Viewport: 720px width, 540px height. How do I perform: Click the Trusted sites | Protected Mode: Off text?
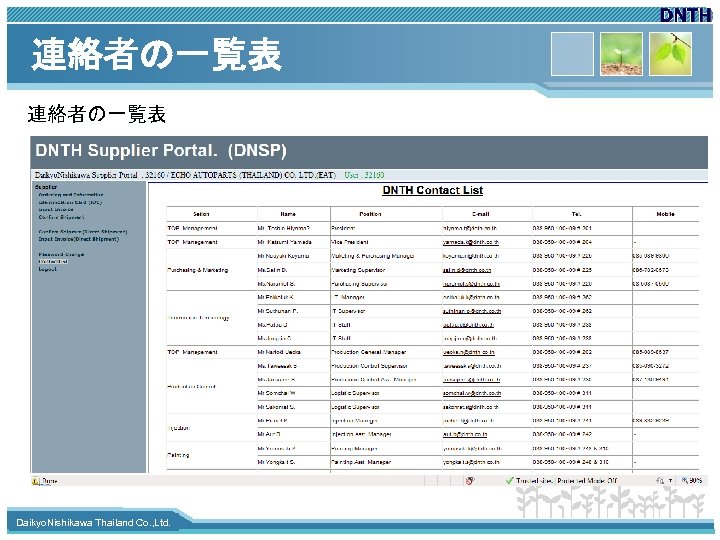(x=566, y=481)
